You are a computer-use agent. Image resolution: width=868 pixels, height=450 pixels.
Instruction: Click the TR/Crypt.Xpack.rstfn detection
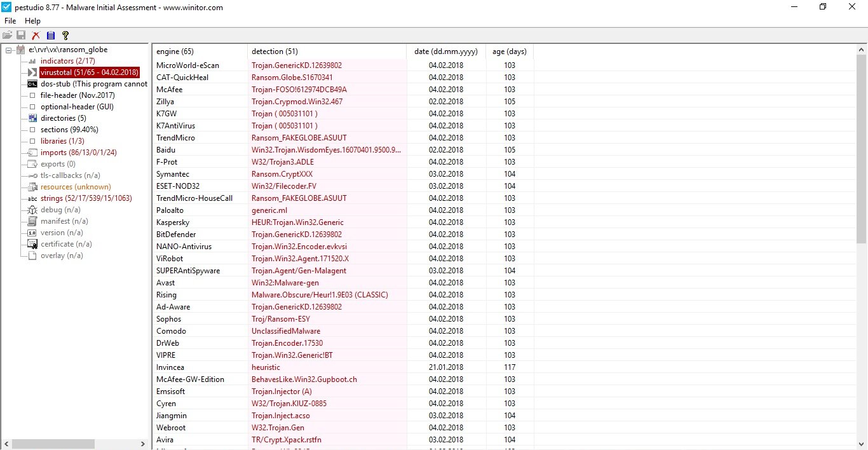pos(287,439)
